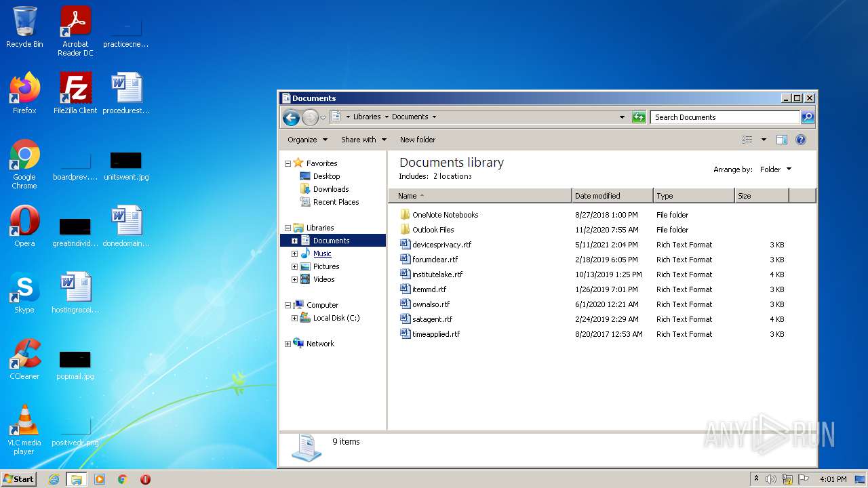Screen dimensions: 868x488
Task: Expand Local Disk (C:) node
Action: [x=294, y=318]
